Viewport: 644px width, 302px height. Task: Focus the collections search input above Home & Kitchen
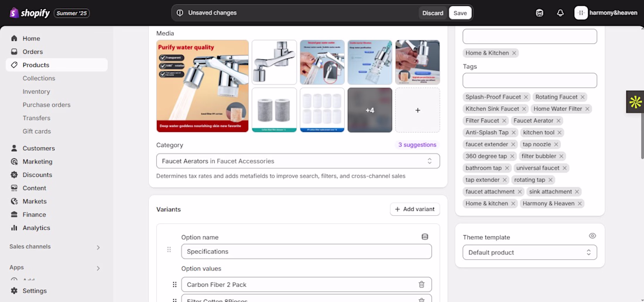point(530,36)
